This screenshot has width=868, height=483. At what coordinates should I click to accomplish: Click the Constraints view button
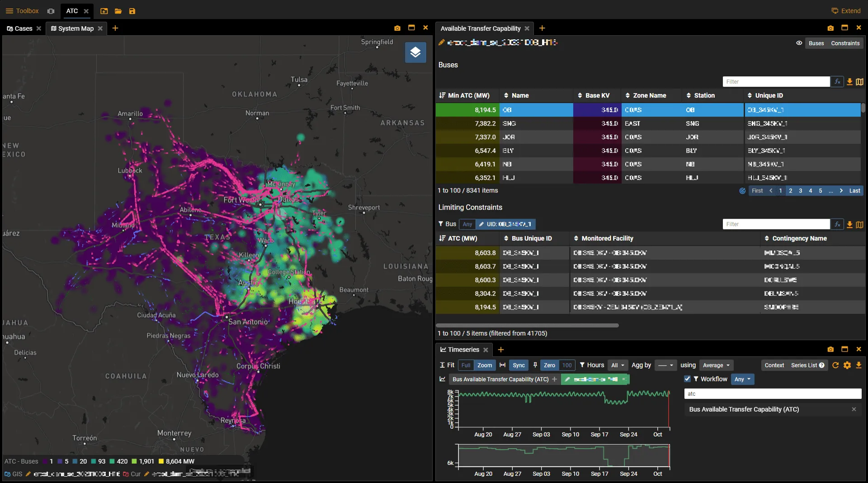click(x=845, y=43)
